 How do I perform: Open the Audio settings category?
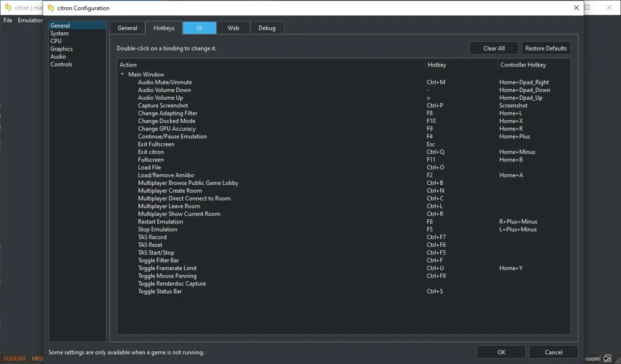pyautogui.click(x=58, y=56)
